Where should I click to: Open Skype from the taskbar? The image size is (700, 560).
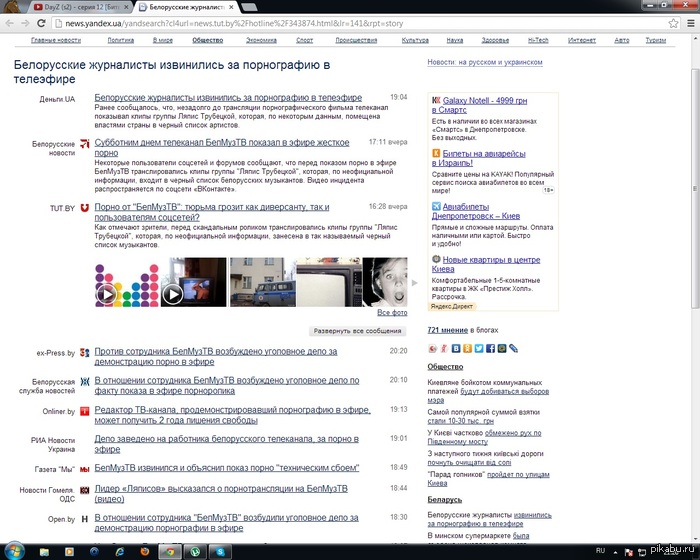tap(220, 552)
